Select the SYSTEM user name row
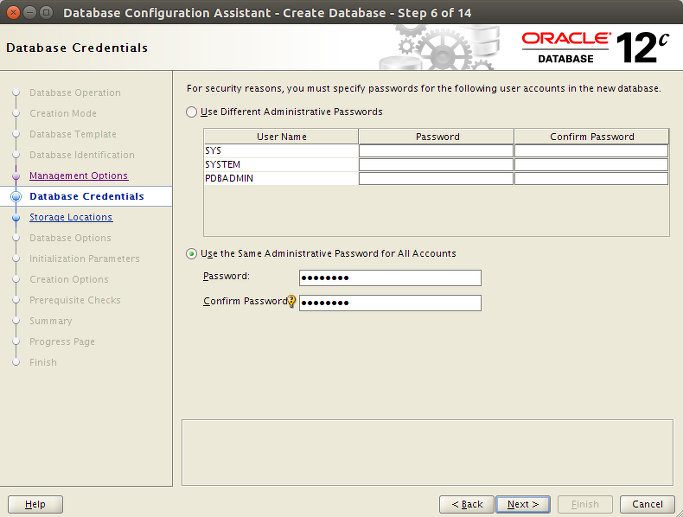Screen dimensions: 683x517 [x=281, y=165]
